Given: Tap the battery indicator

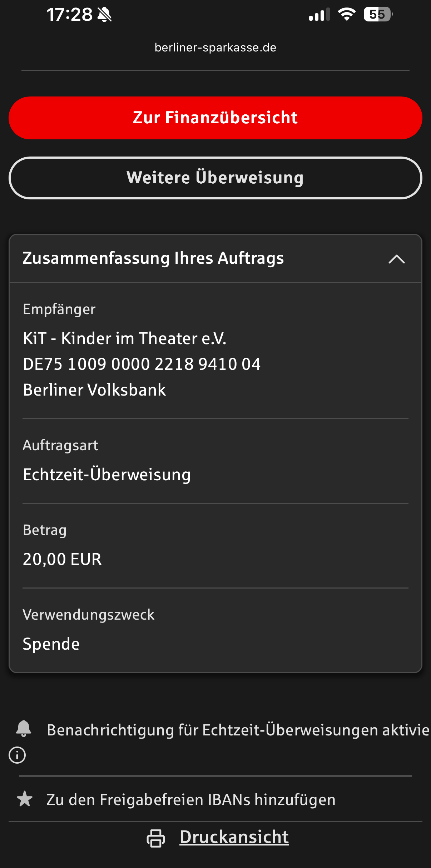Looking at the screenshot, I should [x=378, y=15].
